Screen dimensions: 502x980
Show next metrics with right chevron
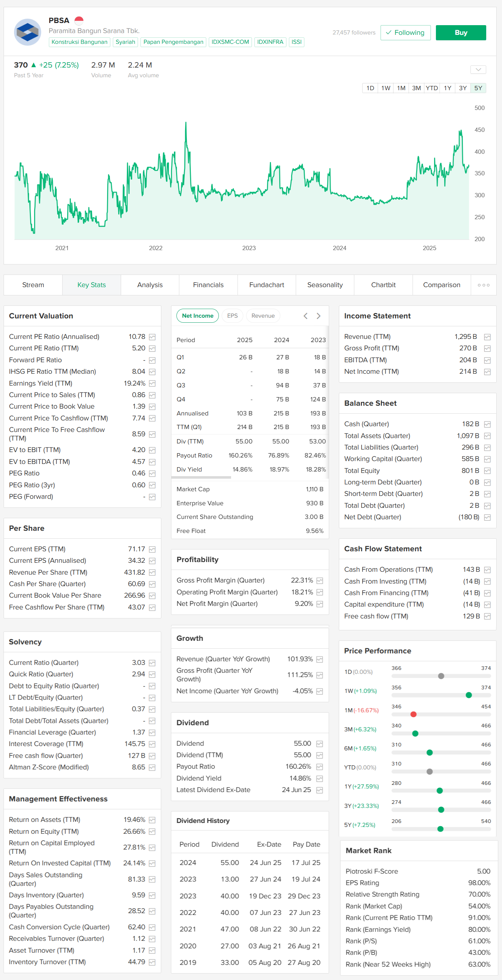coord(319,316)
